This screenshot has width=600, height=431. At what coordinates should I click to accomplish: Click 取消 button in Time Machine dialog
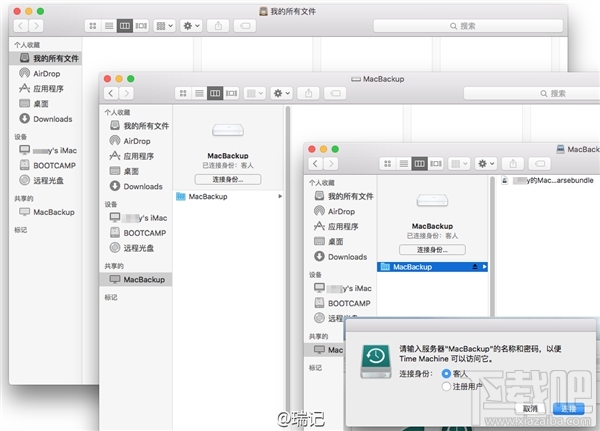[530, 409]
